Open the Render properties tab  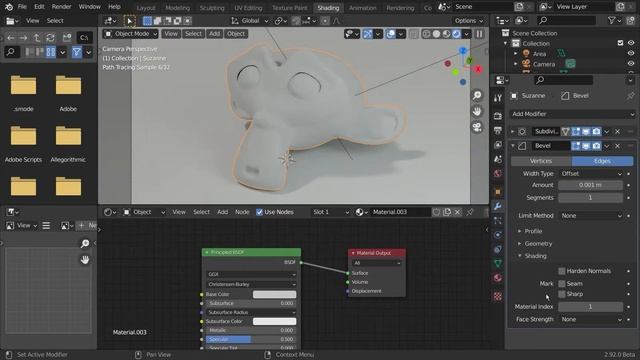click(x=498, y=116)
